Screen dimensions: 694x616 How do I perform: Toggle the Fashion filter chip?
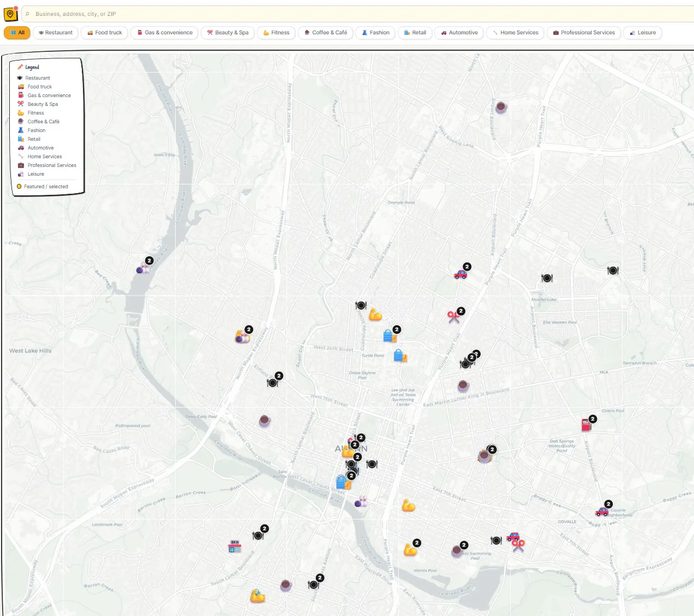pos(375,33)
